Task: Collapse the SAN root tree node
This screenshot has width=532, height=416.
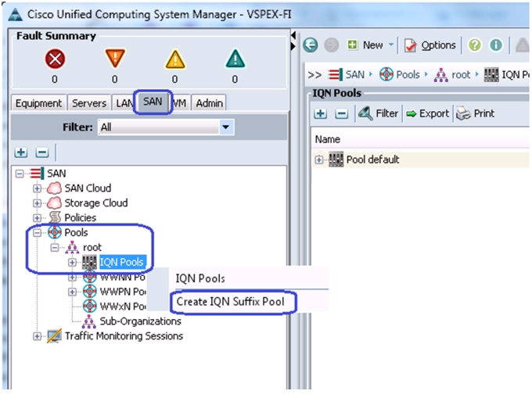Action: 20,174
